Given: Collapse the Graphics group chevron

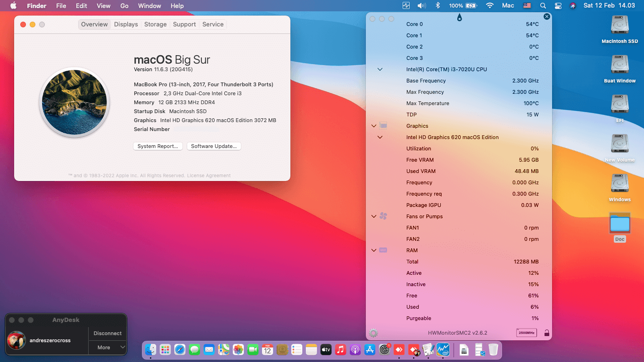Looking at the screenshot, I should [374, 126].
